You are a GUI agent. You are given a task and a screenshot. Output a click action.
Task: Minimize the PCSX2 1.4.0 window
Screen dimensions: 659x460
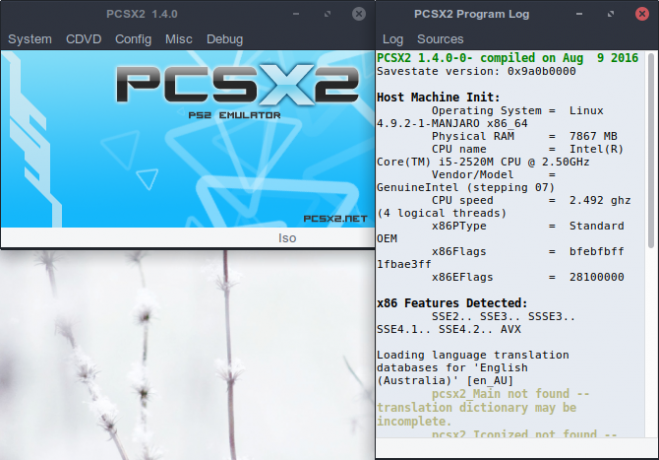(x=296, y=14)
